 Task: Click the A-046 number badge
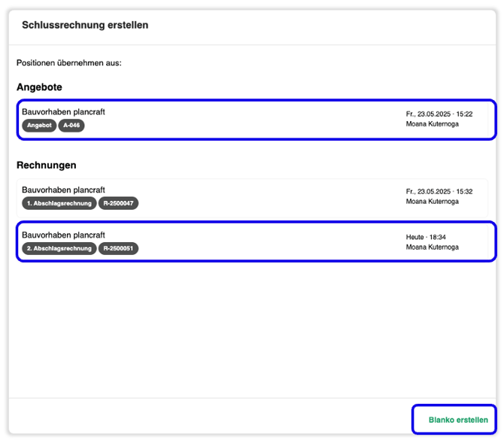pos(71,126)
